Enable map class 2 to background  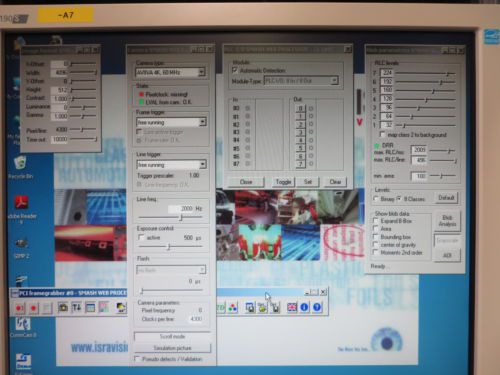pyautogui.click(x=383, y=135)
